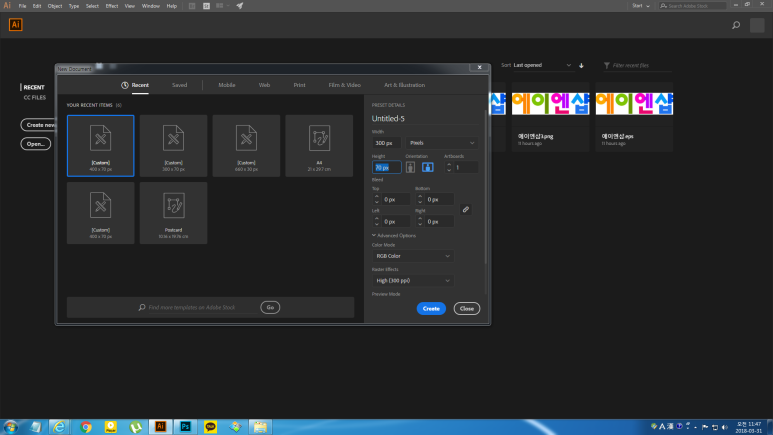773x435 pixels.
Task: Click the Untitled-5 document name field
Action: pyautogui.click(x=424, y=118)
